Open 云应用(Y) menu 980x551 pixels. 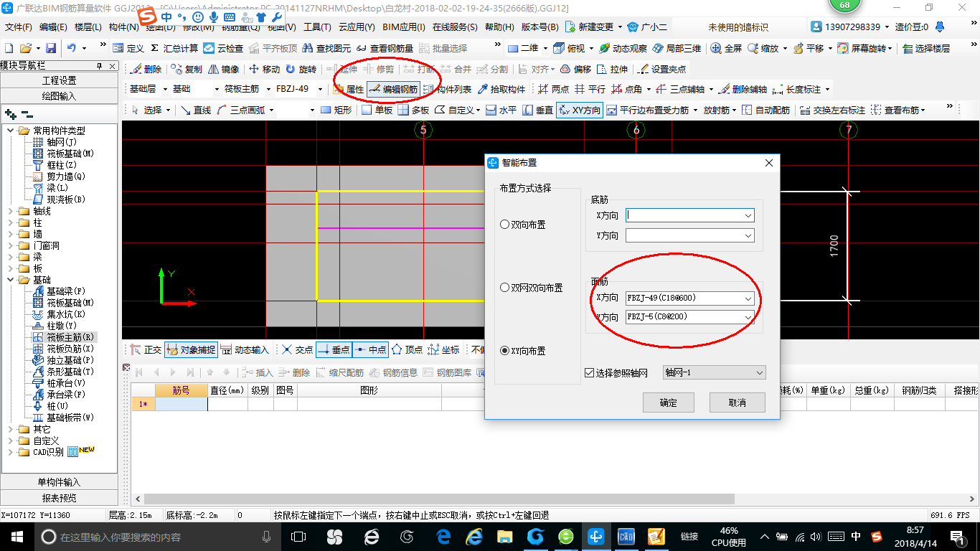(x=357, y=27)
